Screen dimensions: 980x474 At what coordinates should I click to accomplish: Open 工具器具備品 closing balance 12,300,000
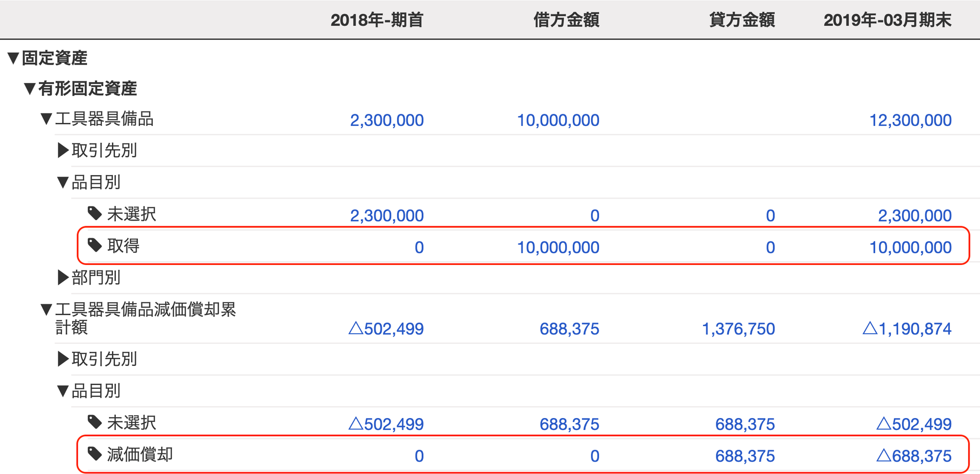(x=910, y=120)
